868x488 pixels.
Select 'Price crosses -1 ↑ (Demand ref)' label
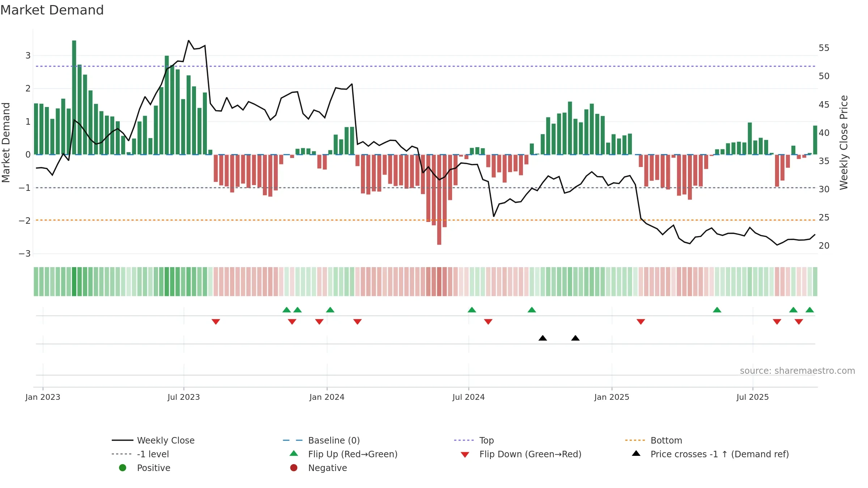[x=720, y=454]
